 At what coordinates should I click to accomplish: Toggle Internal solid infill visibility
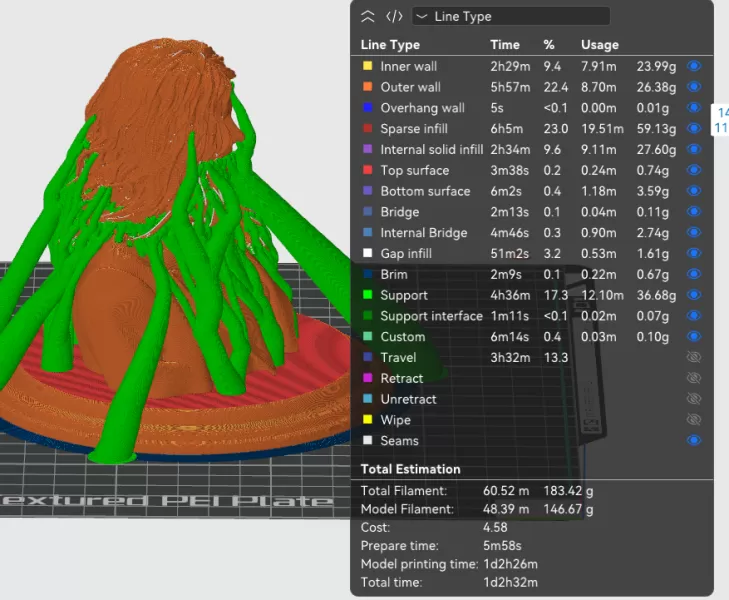[x=694, y=149]
